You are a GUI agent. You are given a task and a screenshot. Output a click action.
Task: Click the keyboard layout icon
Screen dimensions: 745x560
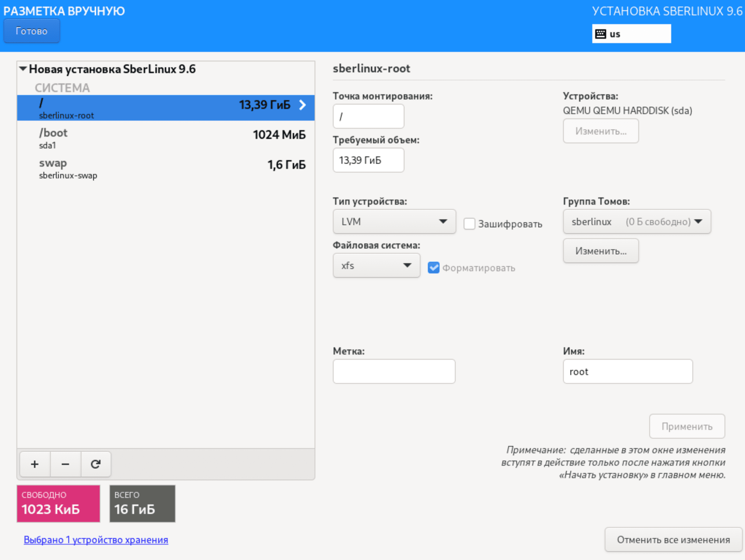point(601,34)
